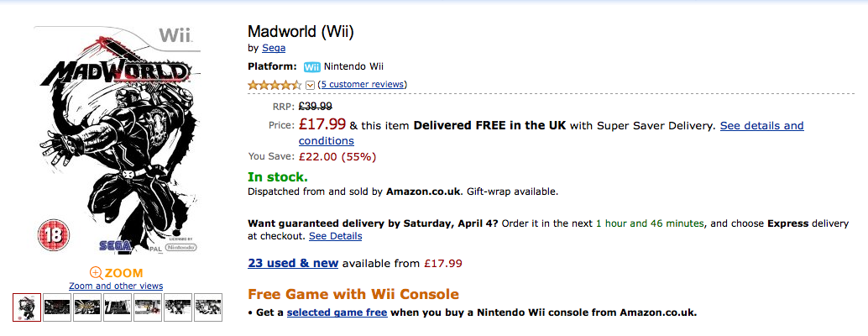Open See details and conditions link

click(x=761, y=126)
